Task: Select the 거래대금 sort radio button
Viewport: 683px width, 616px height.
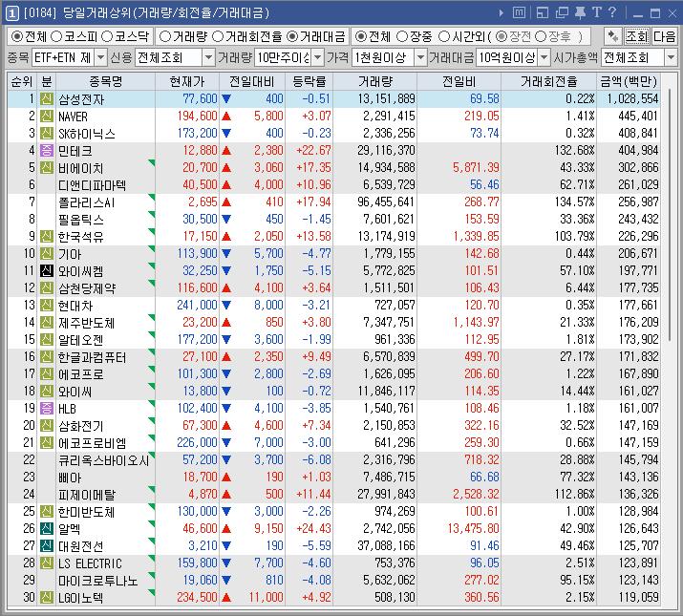Action: coord(292,36)
